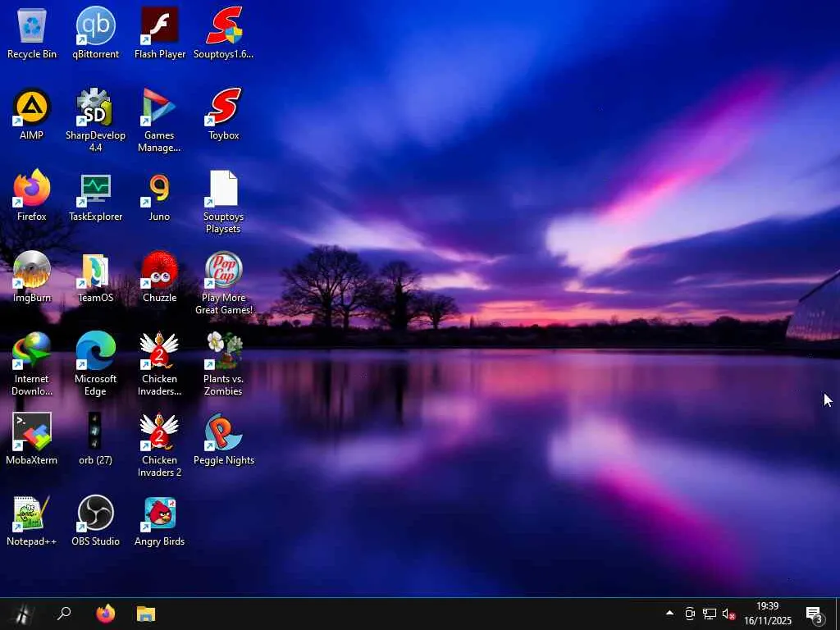Open the network status tray icon
Viewport: 840px width, 630px height.
710,614
